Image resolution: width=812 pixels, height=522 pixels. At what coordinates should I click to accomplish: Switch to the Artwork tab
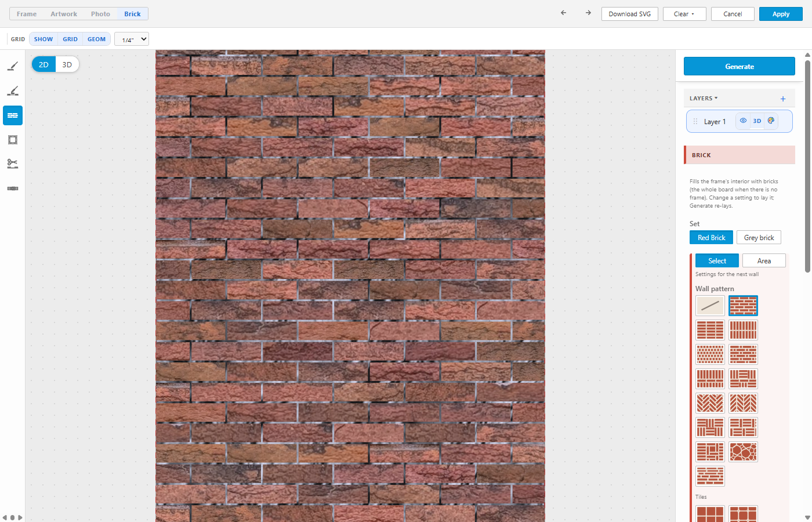(x=64, y=14)
